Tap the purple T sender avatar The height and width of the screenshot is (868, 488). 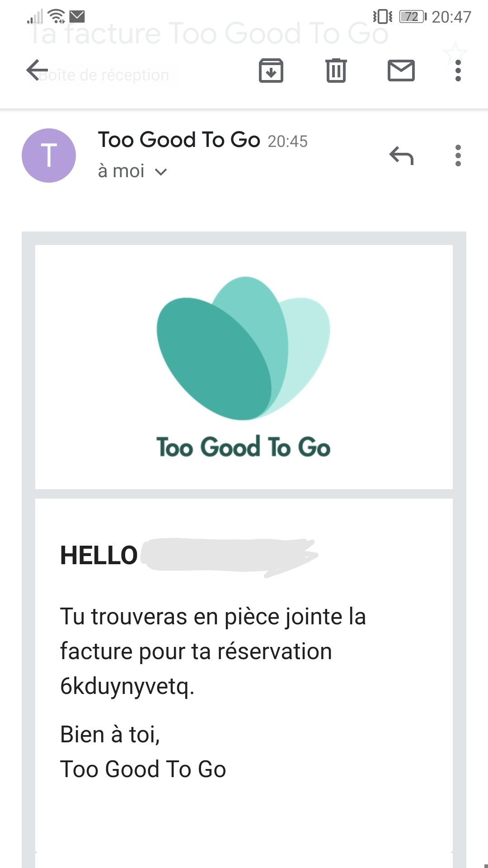click(49, 156)
